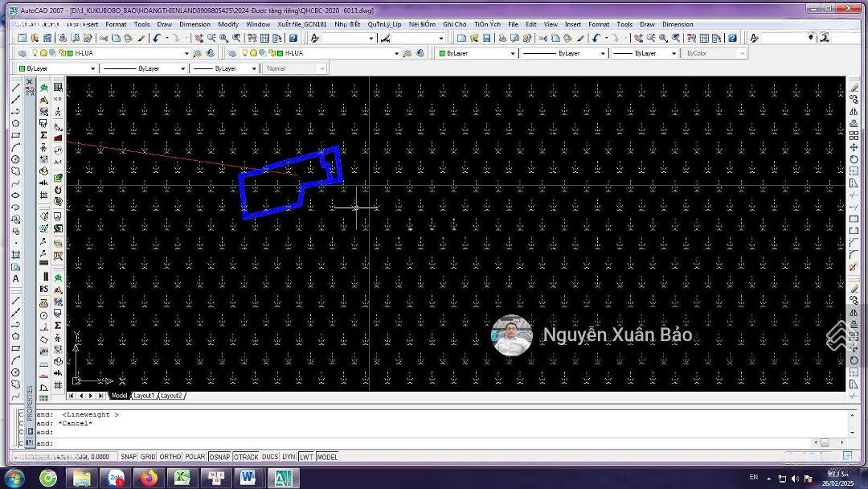Toggle SNAP mode in status bar
Screen dimensions: 868x489
tap(129, 457)
